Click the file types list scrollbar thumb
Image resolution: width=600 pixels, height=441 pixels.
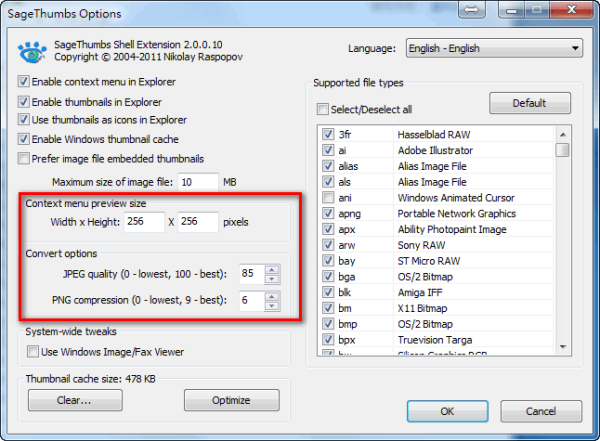pyautogui.click(x=562, y=150)
